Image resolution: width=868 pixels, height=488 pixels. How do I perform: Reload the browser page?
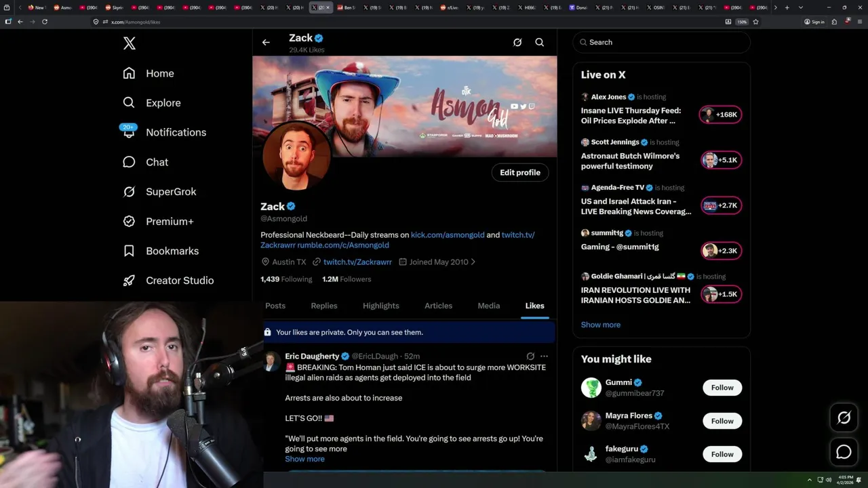click(45, 22)
